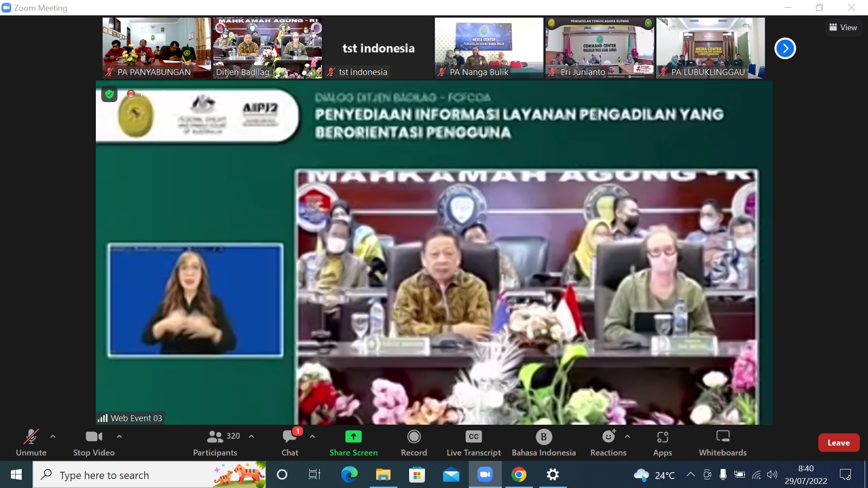
Task: Click the Bahasa Indonesia interpretation icon
Action: click(x=544, y=442)
